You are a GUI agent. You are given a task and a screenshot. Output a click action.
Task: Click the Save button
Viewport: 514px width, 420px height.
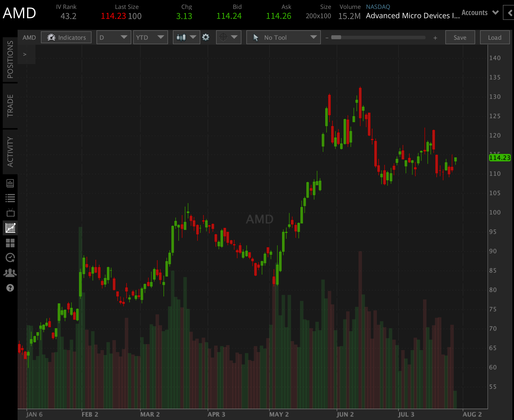pyautogui.click(x=460, y=37)
